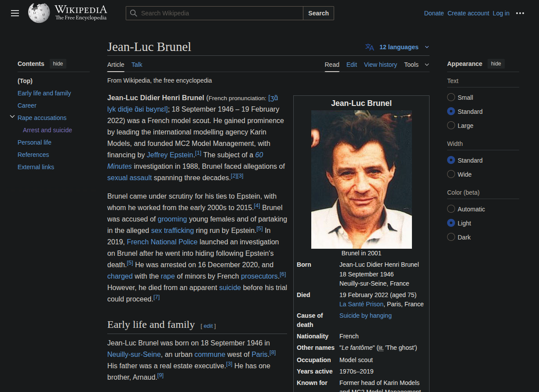This screenshot has height=392, width=539.
Task: Click citation reference [8]
Action: (273, 352)
